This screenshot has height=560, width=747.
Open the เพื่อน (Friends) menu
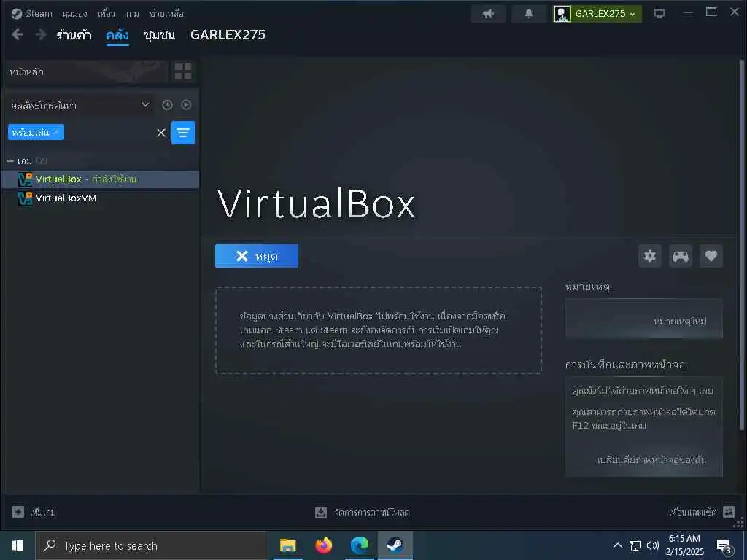point(107,13)
